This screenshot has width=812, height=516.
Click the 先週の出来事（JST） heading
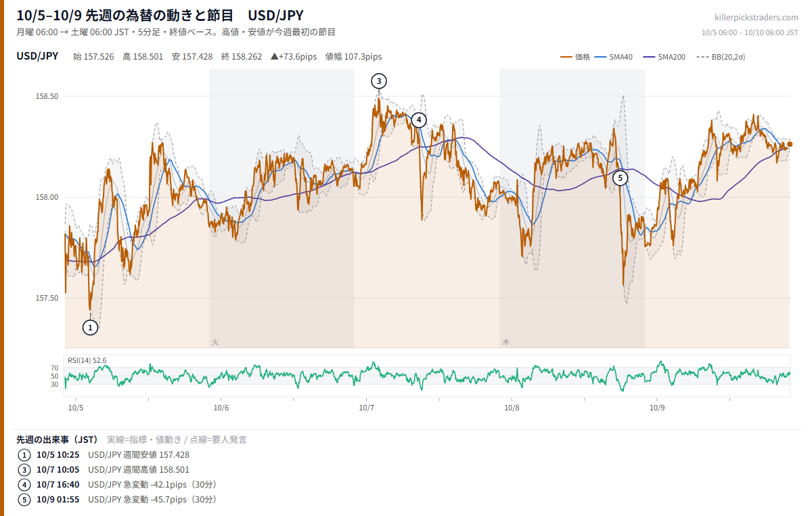pos(58,439)
